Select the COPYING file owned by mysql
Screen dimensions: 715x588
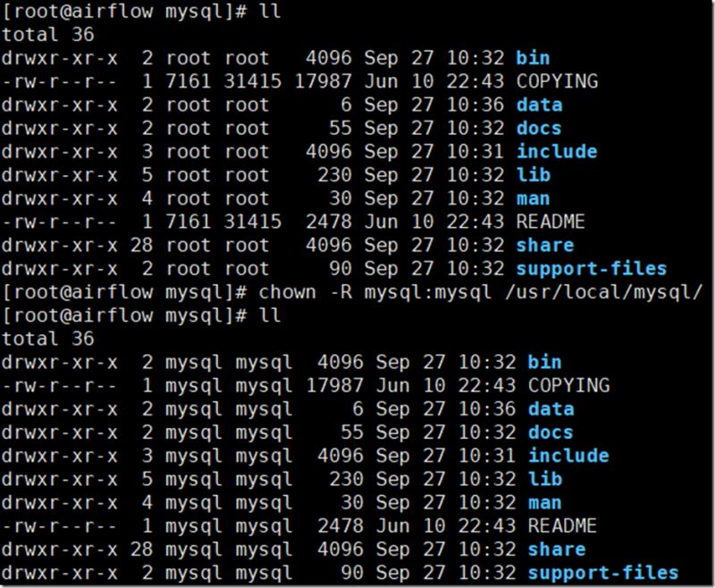pos(568,385)
